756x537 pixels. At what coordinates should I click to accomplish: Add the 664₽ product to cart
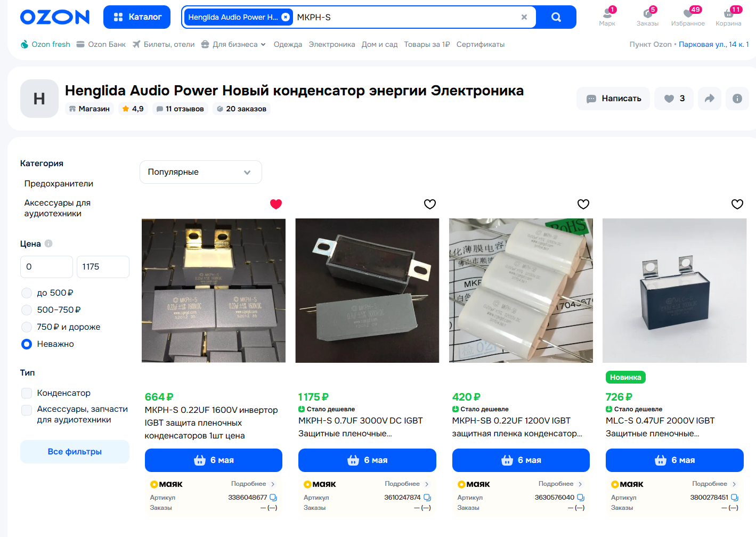pos(214,460)
